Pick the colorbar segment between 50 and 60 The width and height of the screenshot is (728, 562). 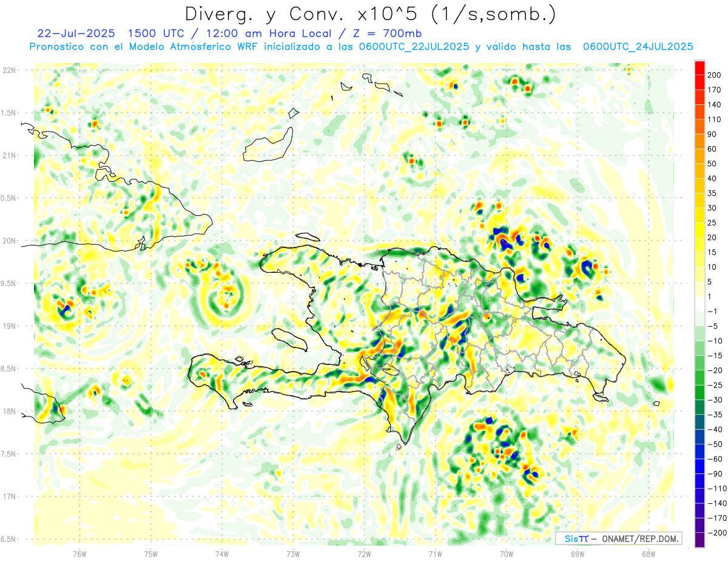click(699, 156)
